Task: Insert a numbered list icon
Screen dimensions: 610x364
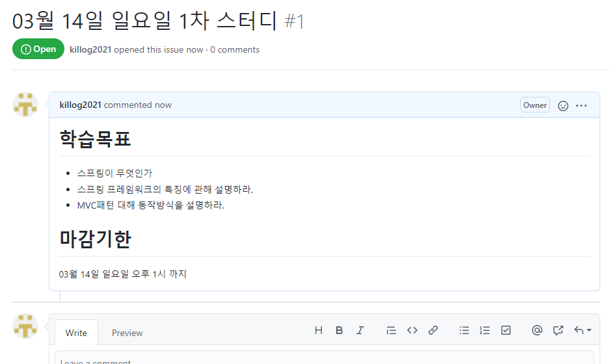Action: (x=484, y=331)
